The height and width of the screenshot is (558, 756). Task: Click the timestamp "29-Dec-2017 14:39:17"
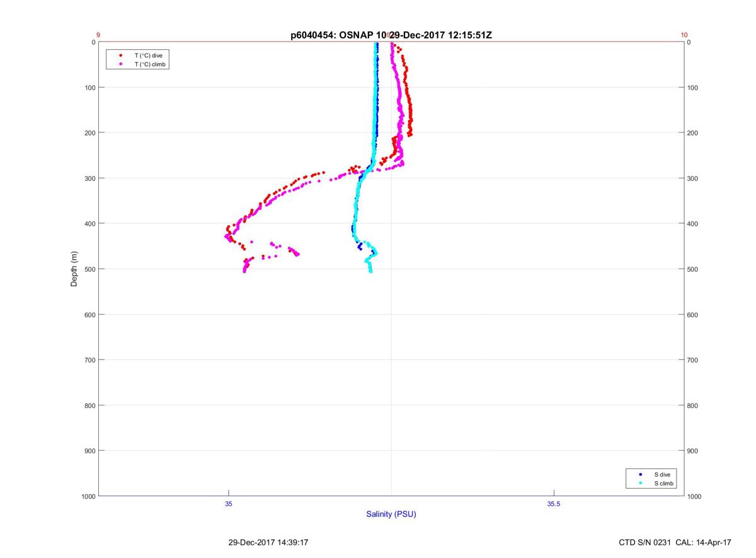point(268,542)
